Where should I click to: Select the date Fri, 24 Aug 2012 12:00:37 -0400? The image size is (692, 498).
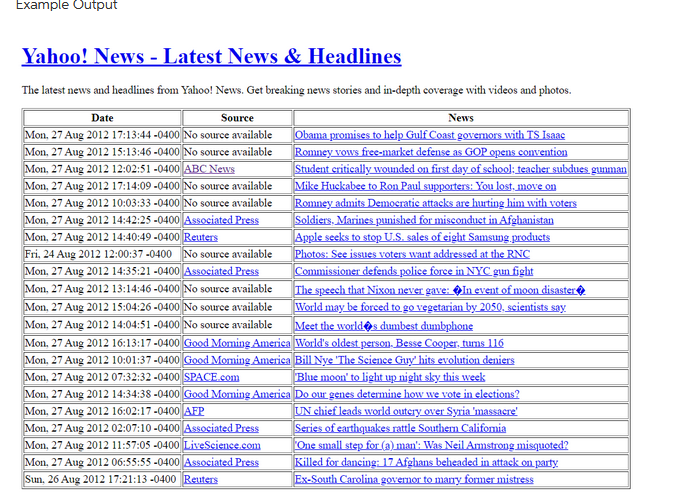[98, 254]
